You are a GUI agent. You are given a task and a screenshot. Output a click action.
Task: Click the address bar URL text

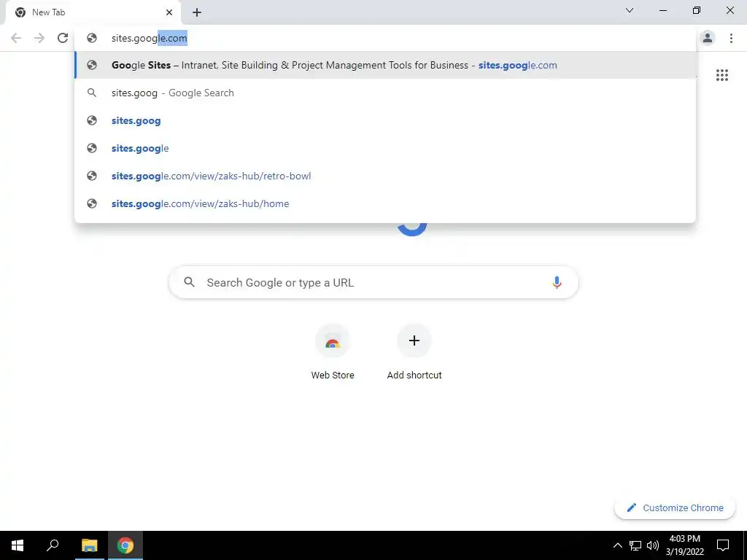click(x=149, y=38)
